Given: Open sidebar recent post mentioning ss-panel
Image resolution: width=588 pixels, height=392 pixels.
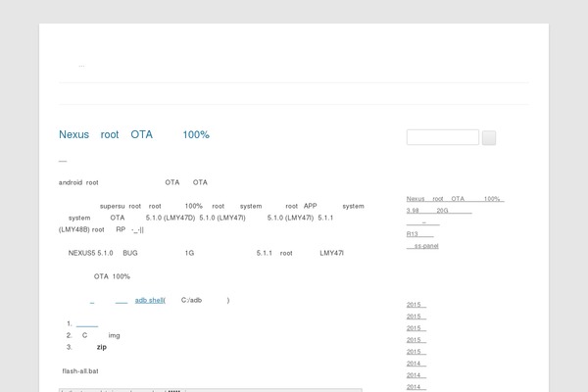Looking at the screenshot, I should click(422, 246).
